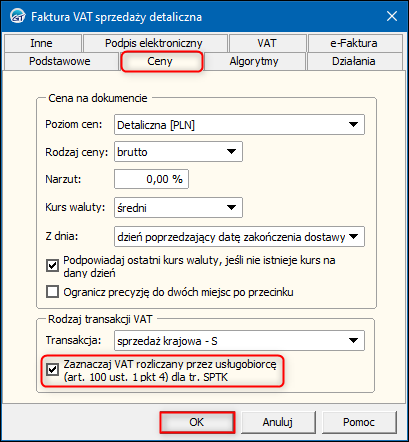Click the Kurs waluty label
This screenshot has height=442, width=409.
[x=75, y=207]
